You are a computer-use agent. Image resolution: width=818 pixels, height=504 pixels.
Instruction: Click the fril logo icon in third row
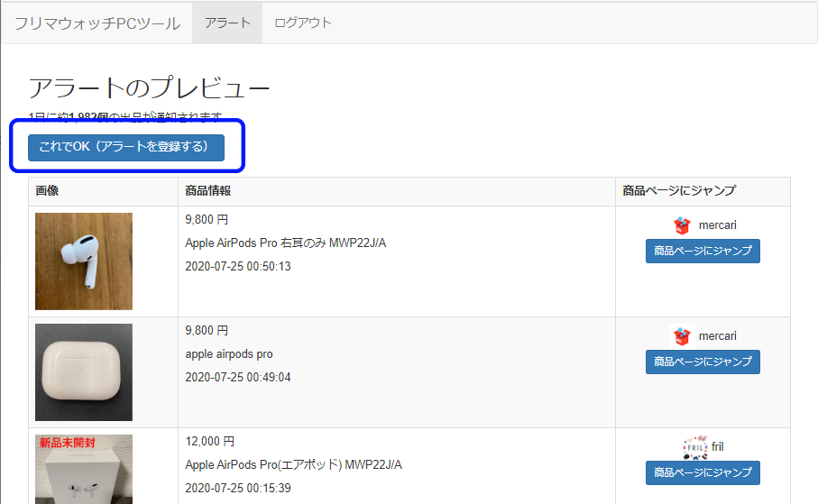pos(694,447)
